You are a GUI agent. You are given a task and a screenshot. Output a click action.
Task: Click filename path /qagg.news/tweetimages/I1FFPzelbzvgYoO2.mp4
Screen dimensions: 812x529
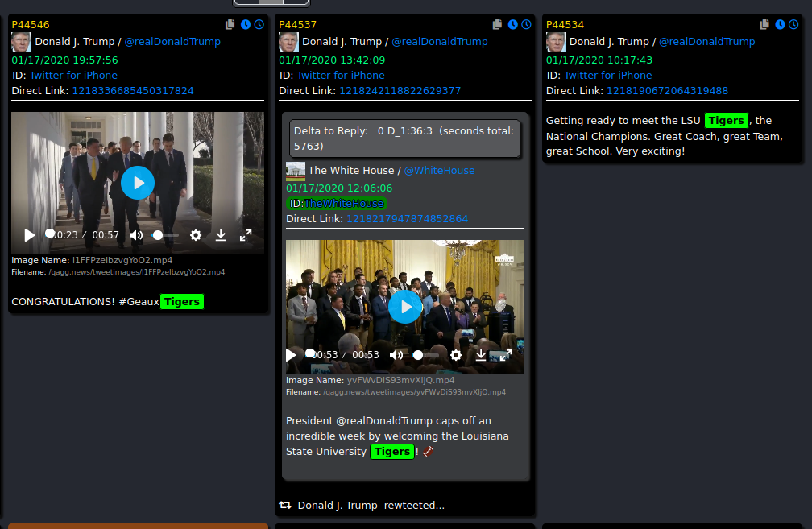[x=137, y=272]
